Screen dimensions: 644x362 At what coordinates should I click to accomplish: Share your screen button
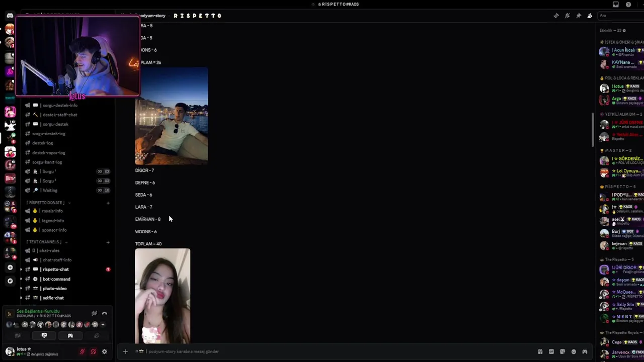point(44,335)
